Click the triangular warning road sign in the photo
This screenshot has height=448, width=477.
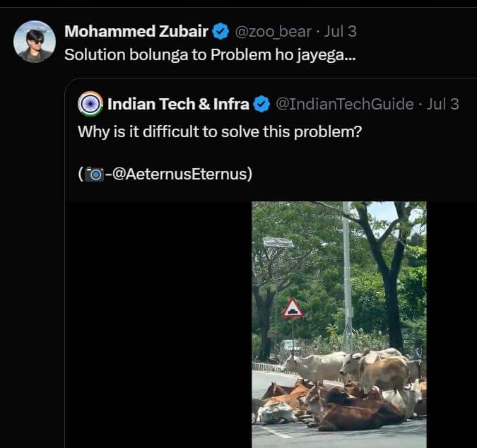pyautogui.click(x=293, y=309)
